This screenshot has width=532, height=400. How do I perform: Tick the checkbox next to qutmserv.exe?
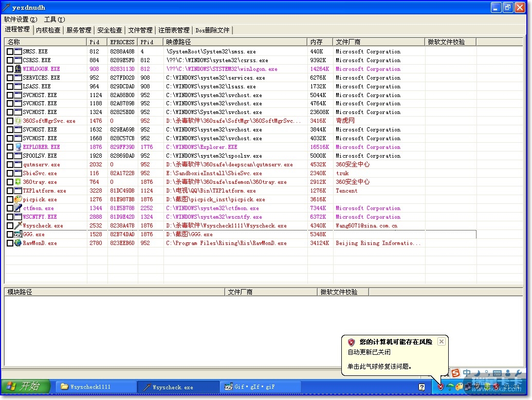[10, 165]
